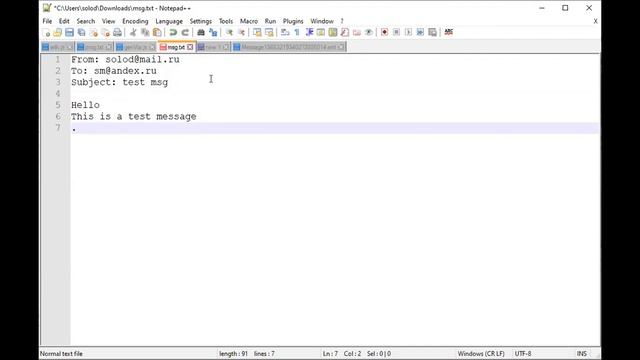Click the Save Recorded Macro icon

click(x=433, y=33)
